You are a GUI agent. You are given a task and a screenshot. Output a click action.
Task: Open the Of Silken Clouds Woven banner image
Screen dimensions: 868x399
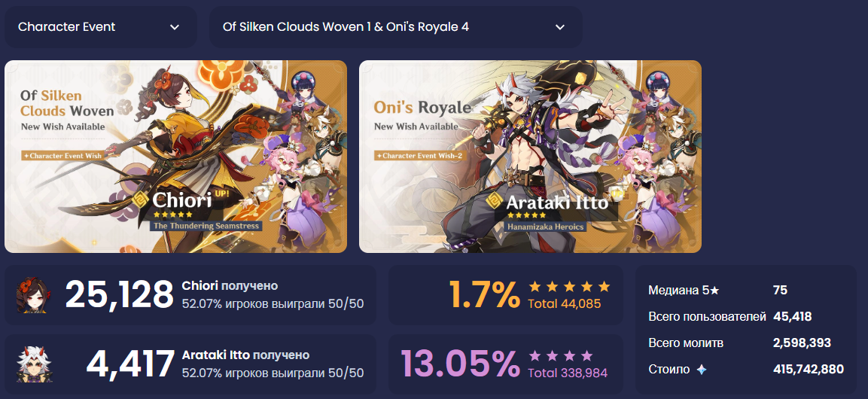pos(176,157)
